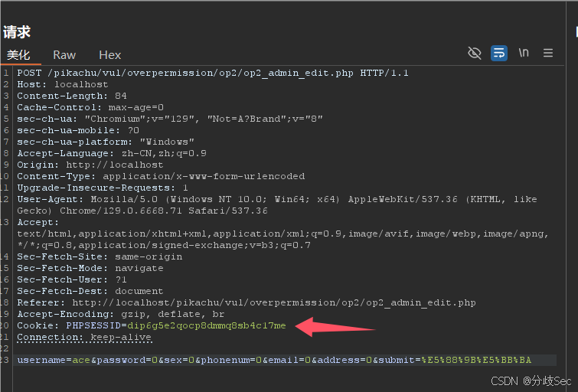Click the Content-Length: 84 header

[72, 96]
